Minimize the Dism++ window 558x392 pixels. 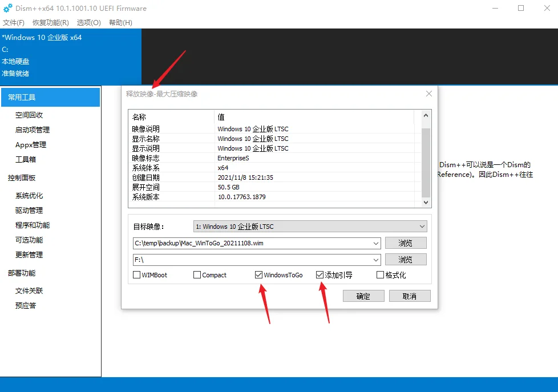[x=495, y=8]
